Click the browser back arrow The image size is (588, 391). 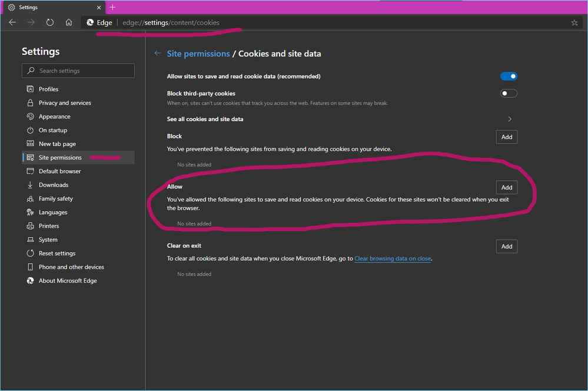point(12,22)
